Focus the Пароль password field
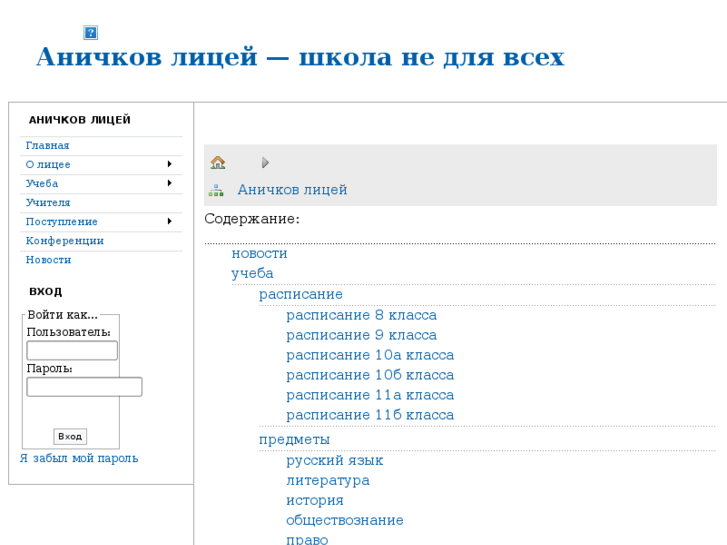 point(84,387)
